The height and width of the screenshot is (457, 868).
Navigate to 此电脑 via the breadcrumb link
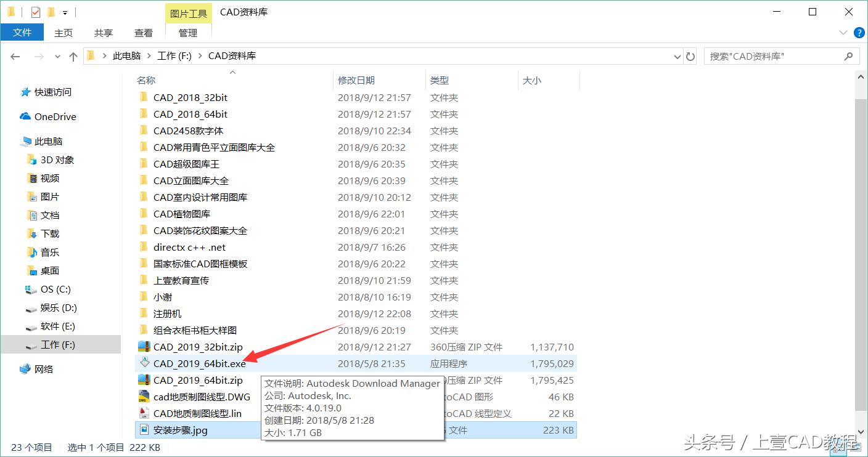pos(126,55)
